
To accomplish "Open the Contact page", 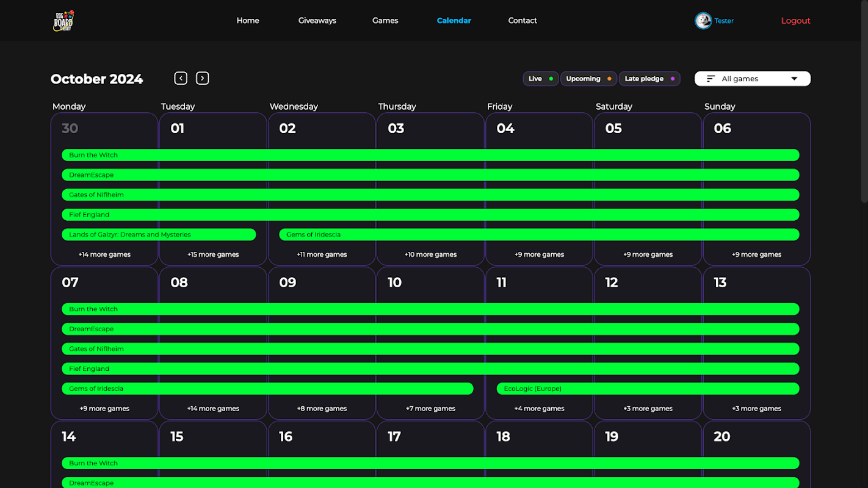I will (523, 21).
